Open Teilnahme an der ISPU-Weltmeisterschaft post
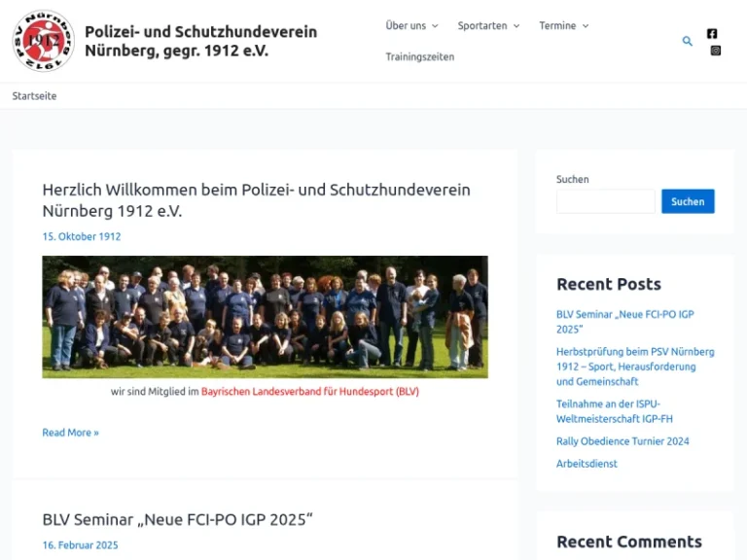 tap(615, 411)
